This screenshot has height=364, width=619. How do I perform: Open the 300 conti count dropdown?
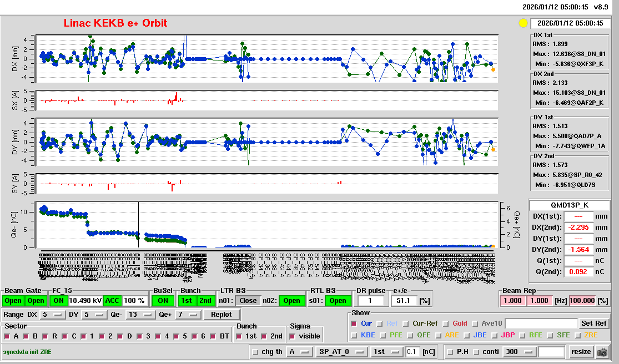[518, 352]
